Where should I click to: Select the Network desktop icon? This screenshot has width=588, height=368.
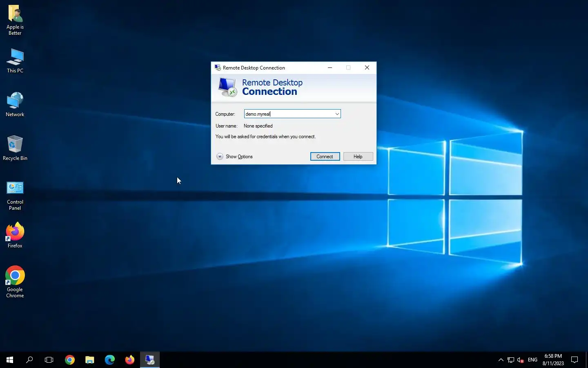point(15,104)
